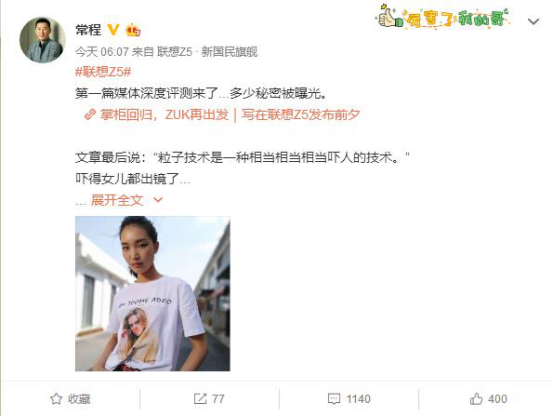Click the 收藏 label
The image size is (554, 416).
pos(79,399)
